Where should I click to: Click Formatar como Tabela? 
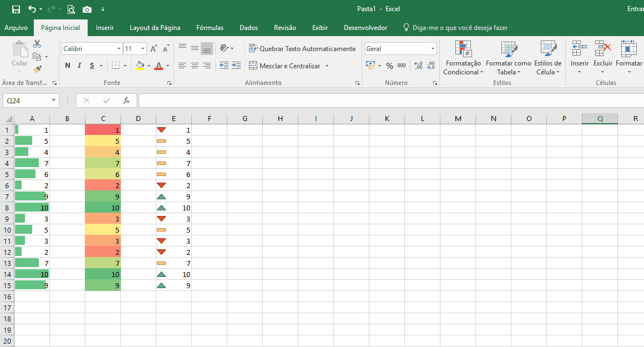coord(508,58)
